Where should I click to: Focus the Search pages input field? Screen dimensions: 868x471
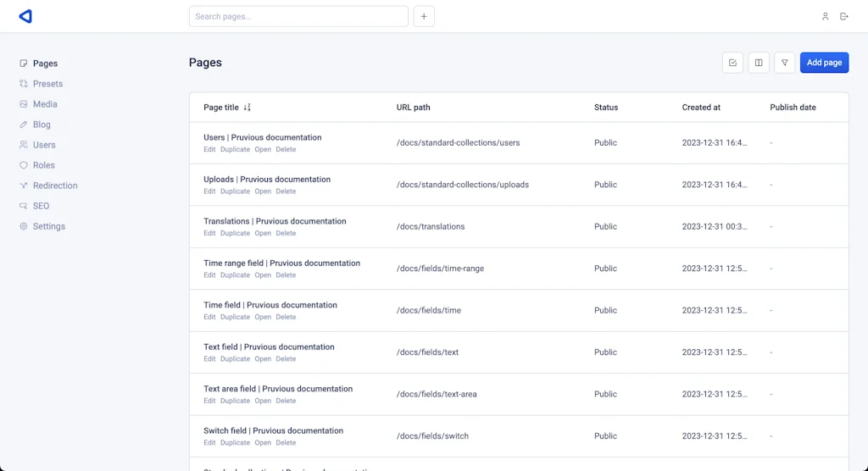tap(298, 16)
